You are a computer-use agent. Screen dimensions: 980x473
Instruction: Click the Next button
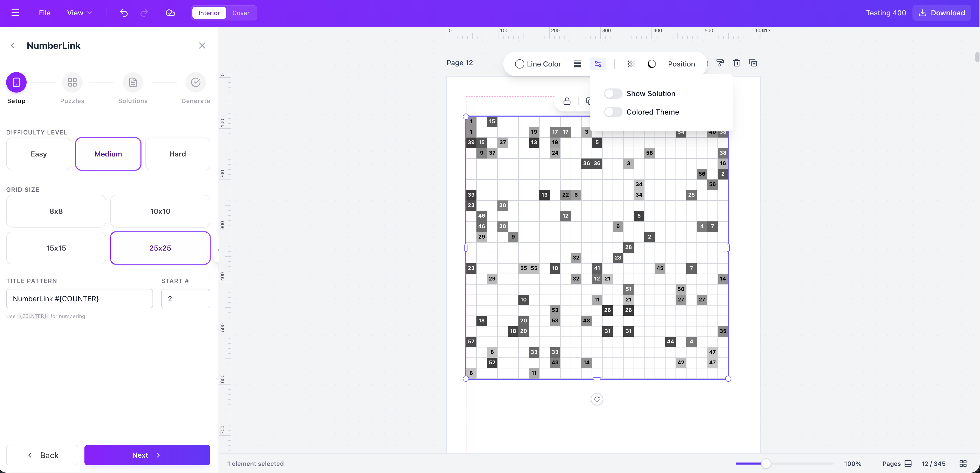[147, 455]
